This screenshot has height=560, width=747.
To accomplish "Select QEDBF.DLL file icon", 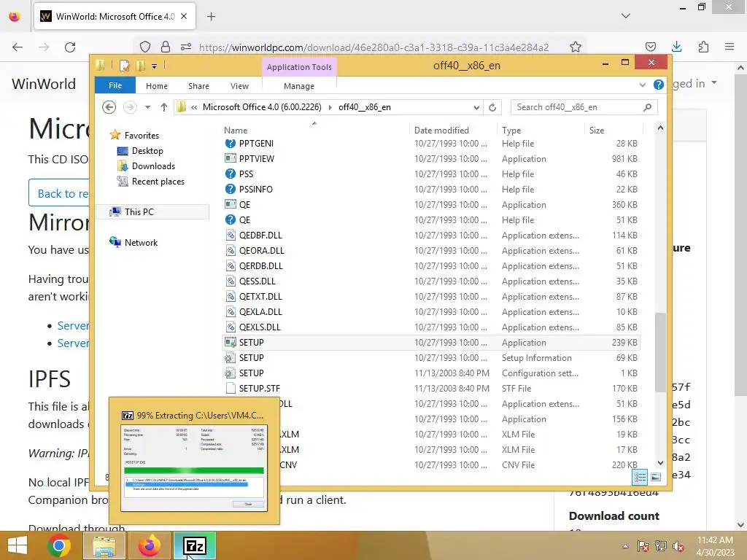I will click(230, 236).
